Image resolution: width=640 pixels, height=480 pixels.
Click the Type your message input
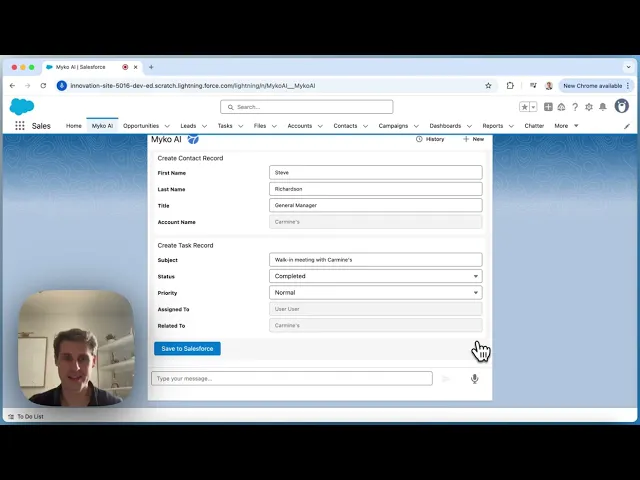[x=292, y=378]
